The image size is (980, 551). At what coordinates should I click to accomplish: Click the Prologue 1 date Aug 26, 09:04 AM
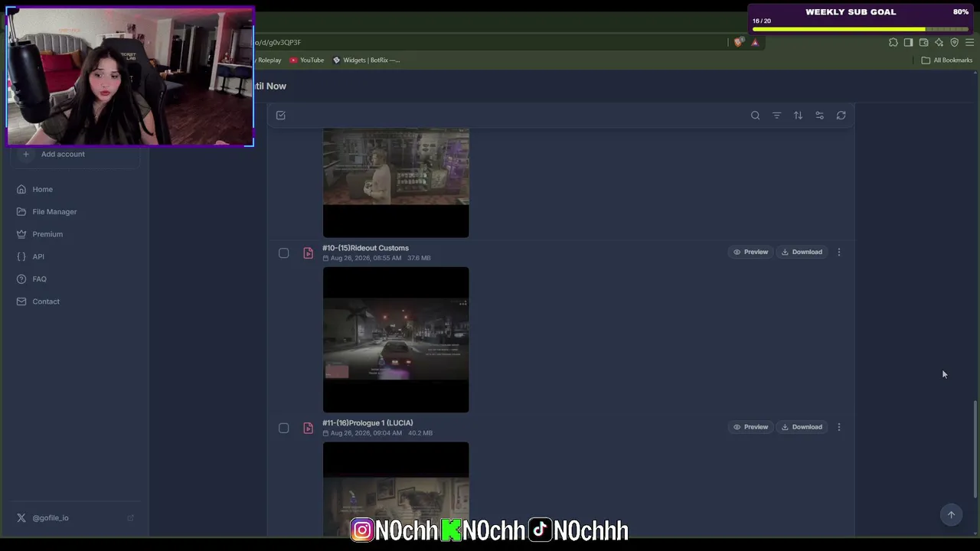[366, 434]
